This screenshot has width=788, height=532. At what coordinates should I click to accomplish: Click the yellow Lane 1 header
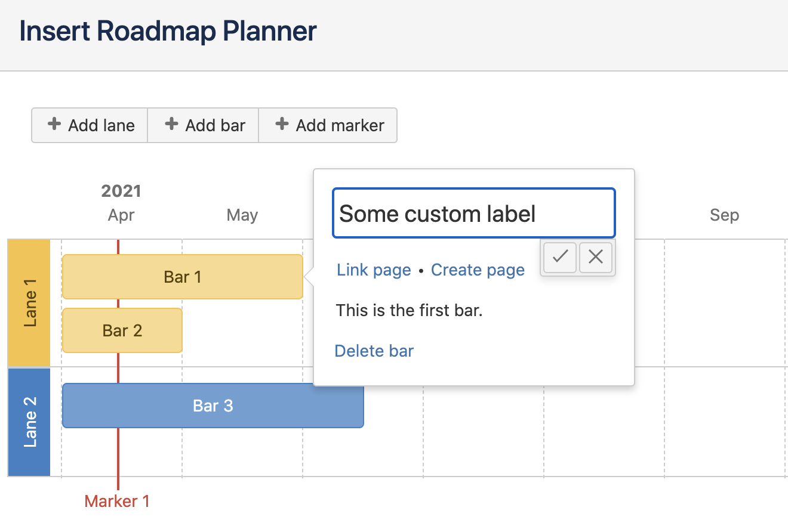click(x=29, y=303)
